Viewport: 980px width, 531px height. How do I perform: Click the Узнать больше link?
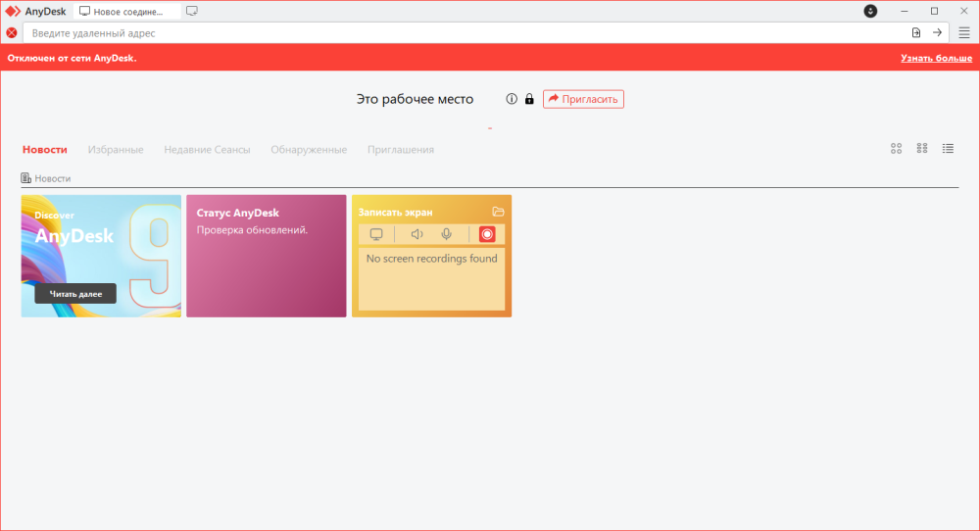pyautogui.click(x=936, y=59)
